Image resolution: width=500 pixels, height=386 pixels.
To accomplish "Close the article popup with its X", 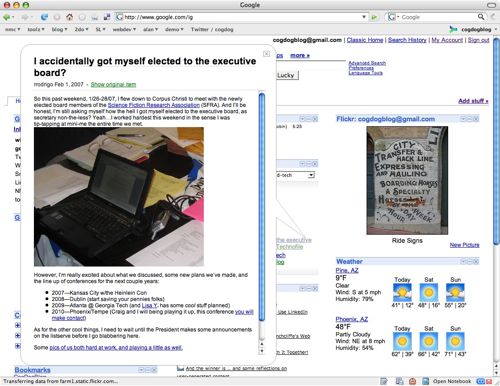I will (x=266, y=54).
